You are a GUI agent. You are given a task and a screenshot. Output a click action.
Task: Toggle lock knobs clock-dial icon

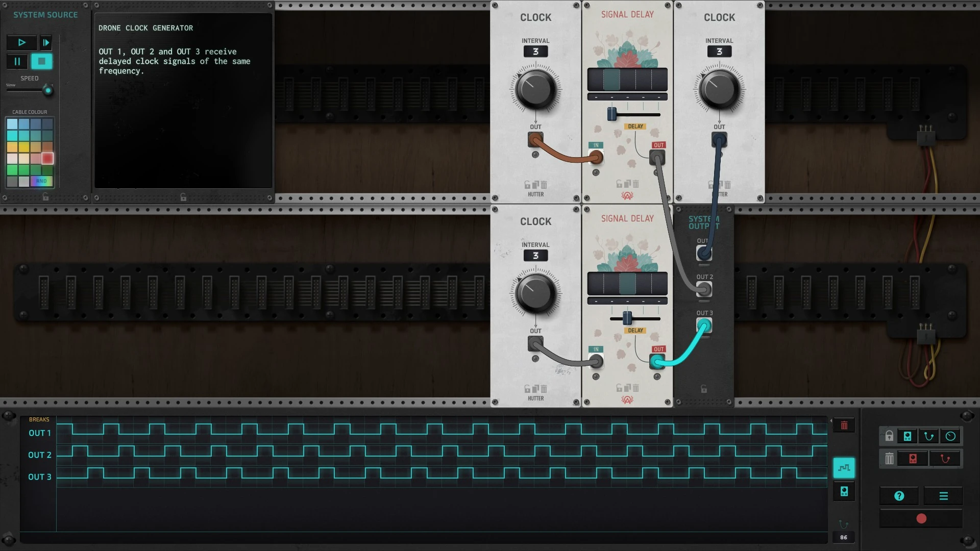pos(950,436)
